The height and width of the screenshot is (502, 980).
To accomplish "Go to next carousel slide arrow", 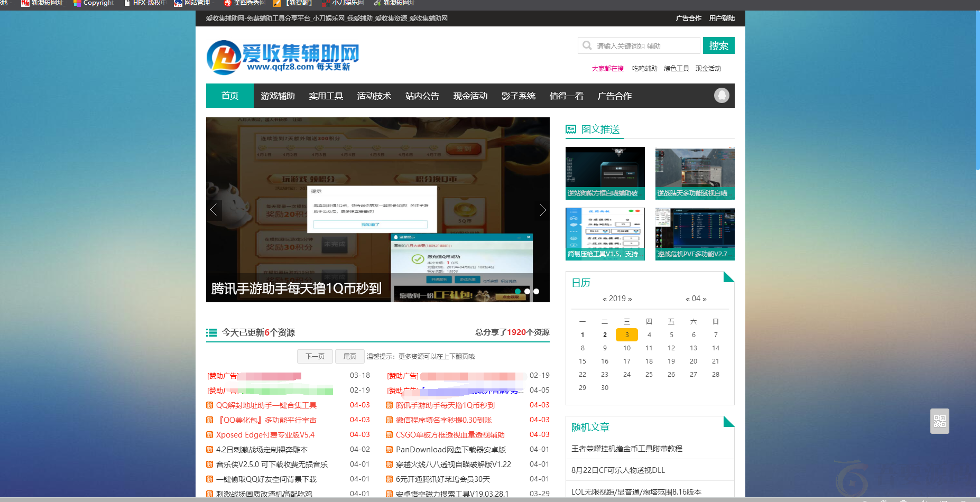I will pyautogui.click(x=542, y=210).
